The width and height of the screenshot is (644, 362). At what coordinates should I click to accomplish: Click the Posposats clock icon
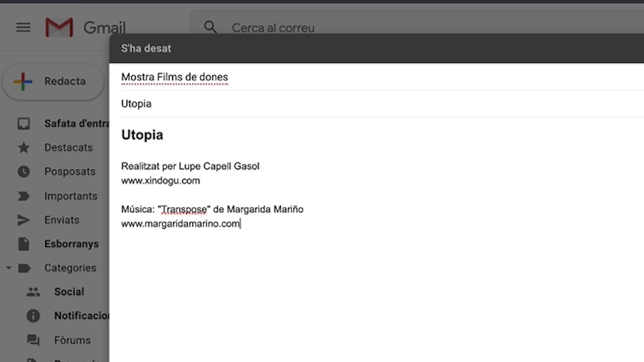pyautogui.click(x=24, y=172)
